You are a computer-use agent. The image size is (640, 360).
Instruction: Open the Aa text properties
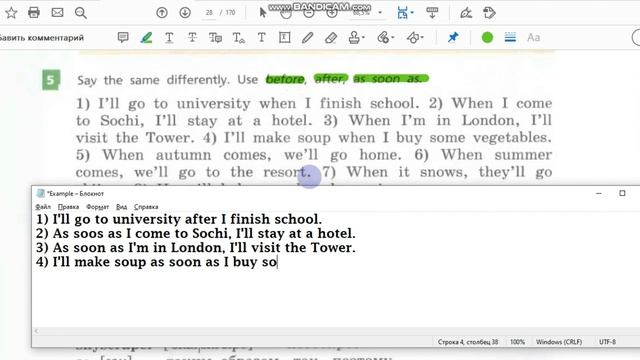pos(533,38)
